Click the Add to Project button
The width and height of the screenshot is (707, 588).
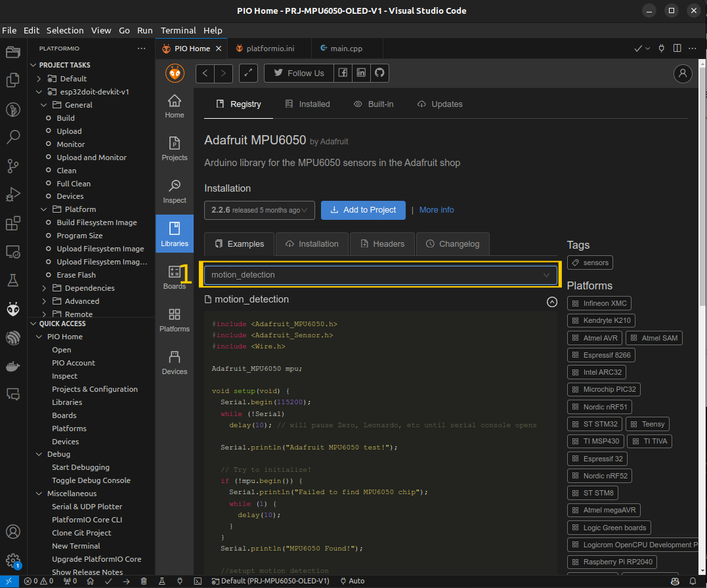click(x=363, y=210)
